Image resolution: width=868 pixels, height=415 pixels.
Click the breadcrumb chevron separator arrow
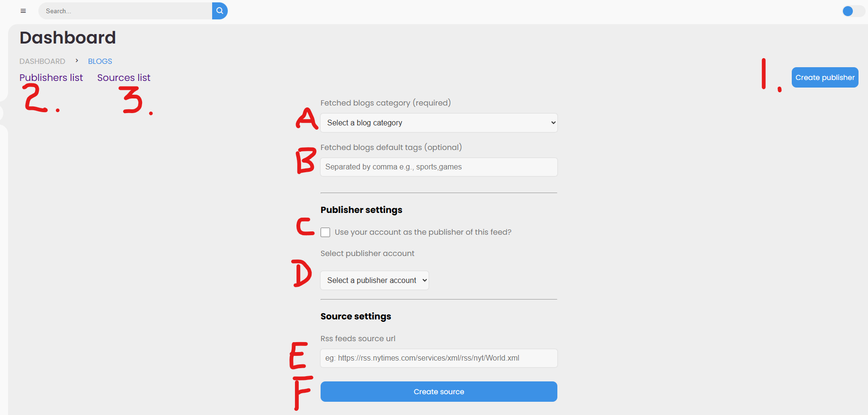tap(77, 61)
